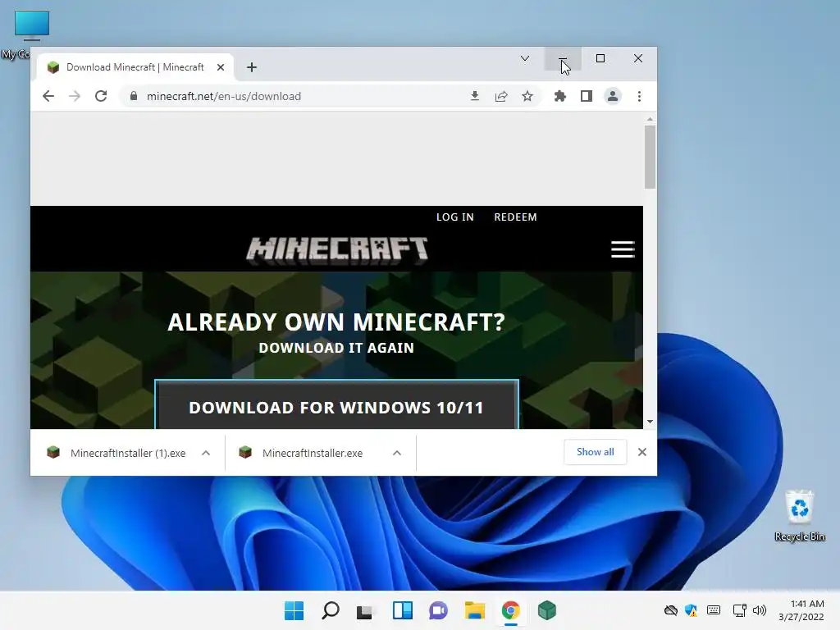Open the Extensions puzzle icon
840x630 pixels.
[x=559, y=97]
